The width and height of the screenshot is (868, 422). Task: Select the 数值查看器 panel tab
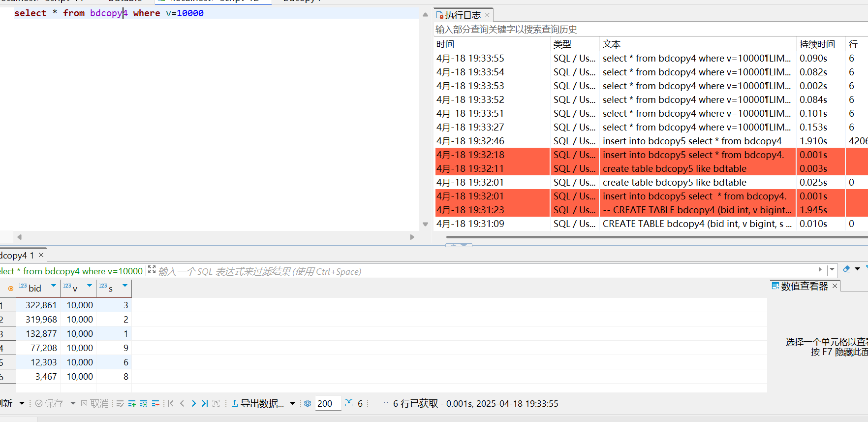(804, 286)
